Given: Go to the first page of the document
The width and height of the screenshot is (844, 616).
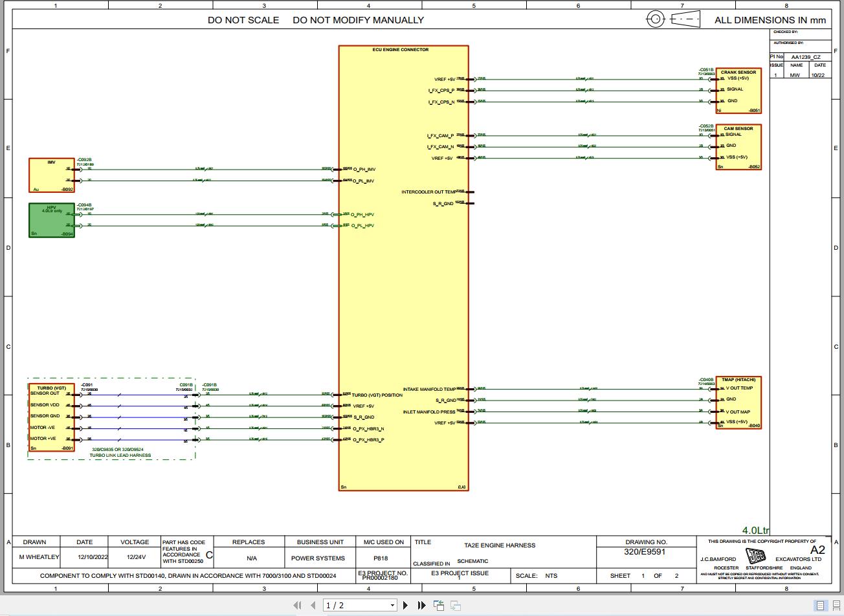Looking at the screenshot, I should point(298,605).
